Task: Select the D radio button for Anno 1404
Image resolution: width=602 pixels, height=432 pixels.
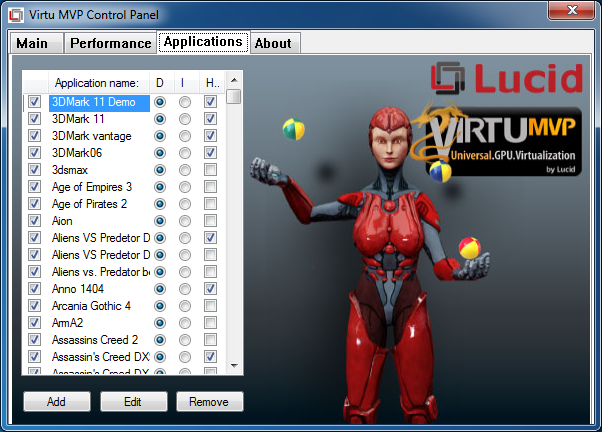Action: tap(160, 289)
